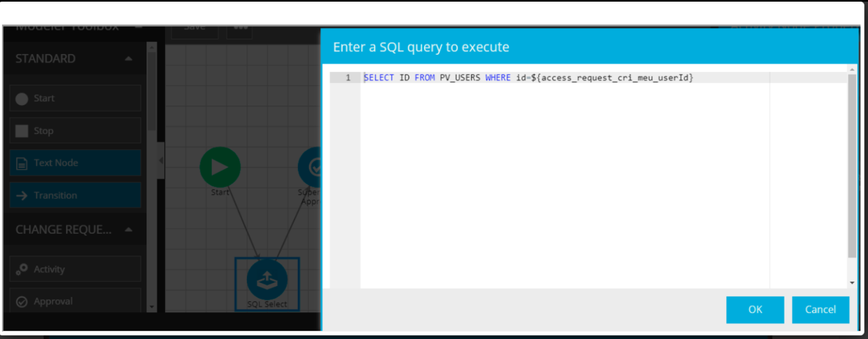This screenshot has width=868, height=339.
Task: Click the SQL editor vertical scrollbar thumb
Action: pyautogui.click(x=852, y=164)
